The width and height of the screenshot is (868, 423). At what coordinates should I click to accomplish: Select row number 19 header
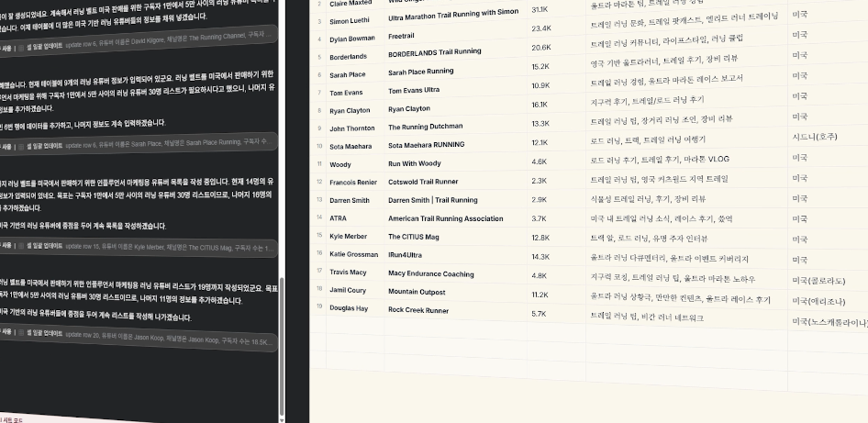[x=318, y=309]
